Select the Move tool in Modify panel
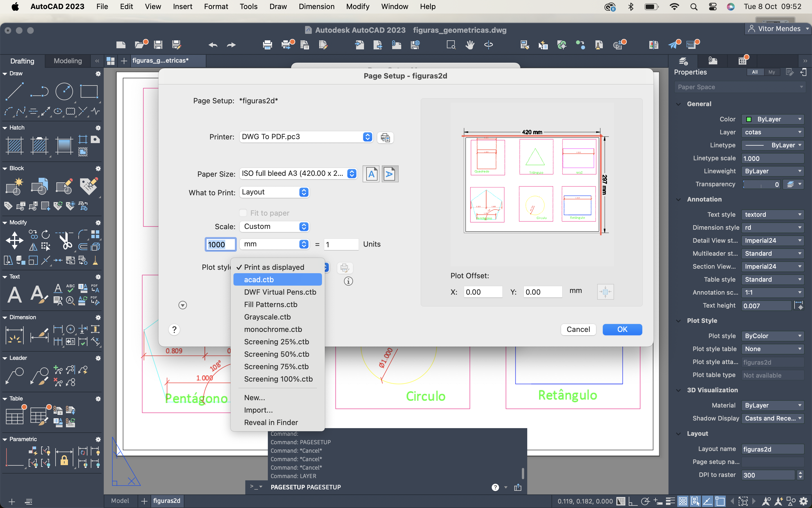 point(14,240)
